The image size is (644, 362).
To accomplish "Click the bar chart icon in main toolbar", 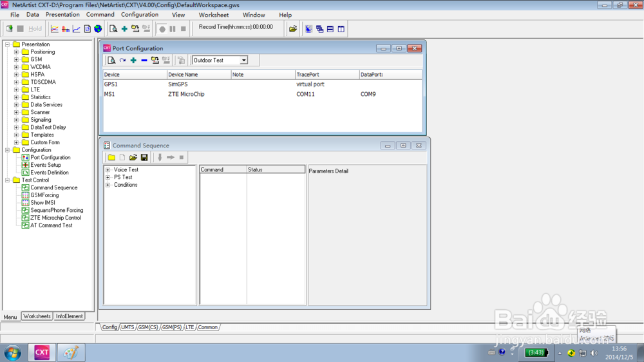I will point(65,29).
